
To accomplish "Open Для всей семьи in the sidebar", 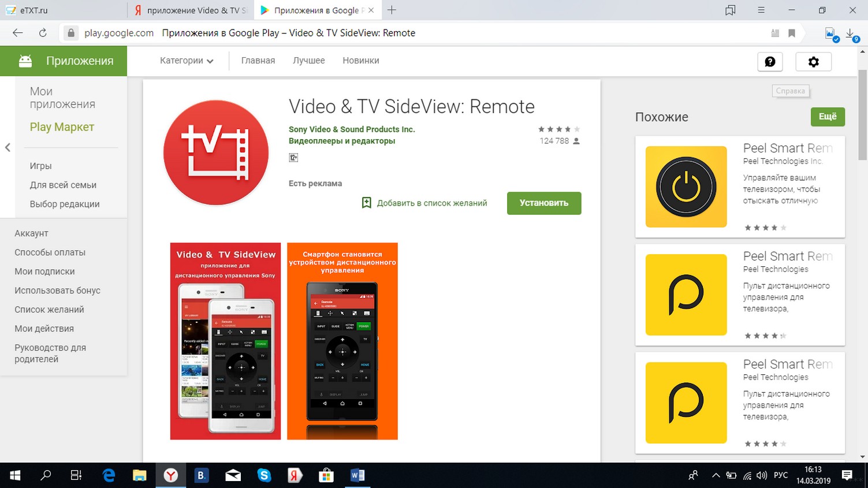I will tap(63, 185).
